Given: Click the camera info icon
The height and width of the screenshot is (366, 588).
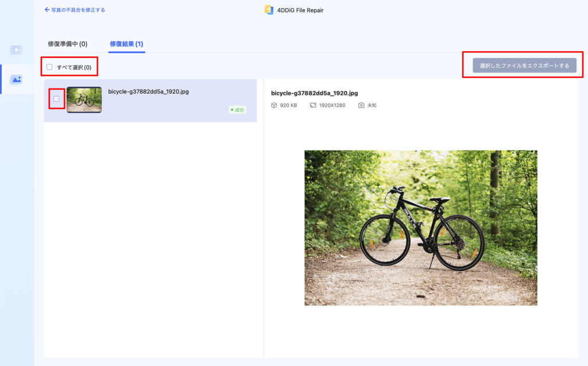Looking at the screenshot, I should click(361, 105).
